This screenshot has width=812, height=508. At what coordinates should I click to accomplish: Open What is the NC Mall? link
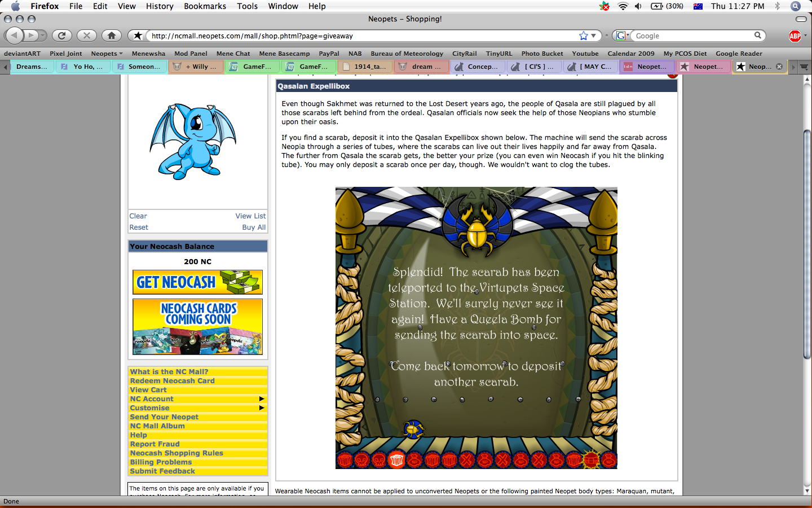pyautogui.click(x=169, y=372)
